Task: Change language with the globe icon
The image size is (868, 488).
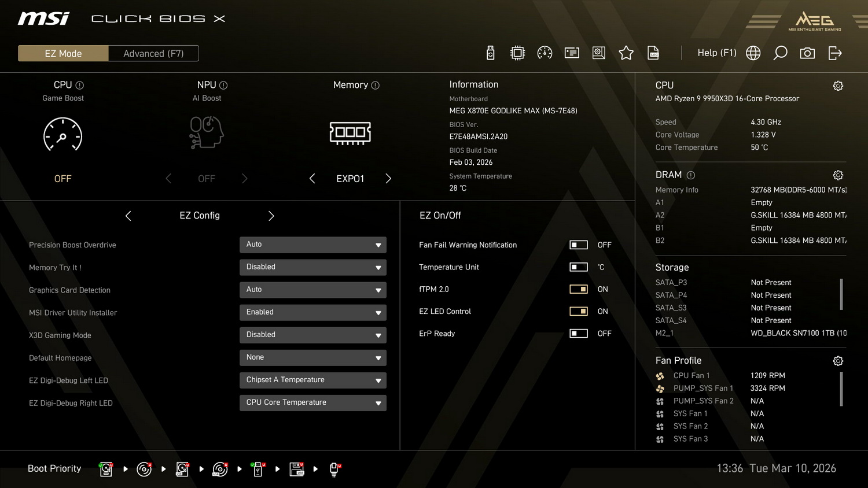Action: click(x=753, y=53)
